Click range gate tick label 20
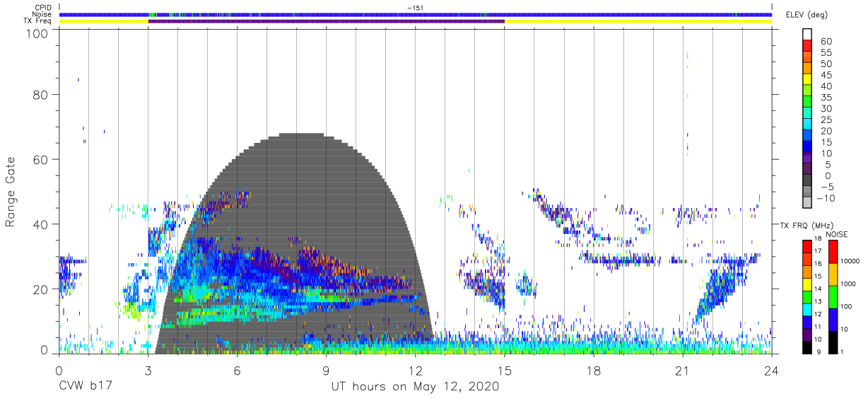Image resolution: width=868 pixels, height=401 pixels. (x=42, y=289)
